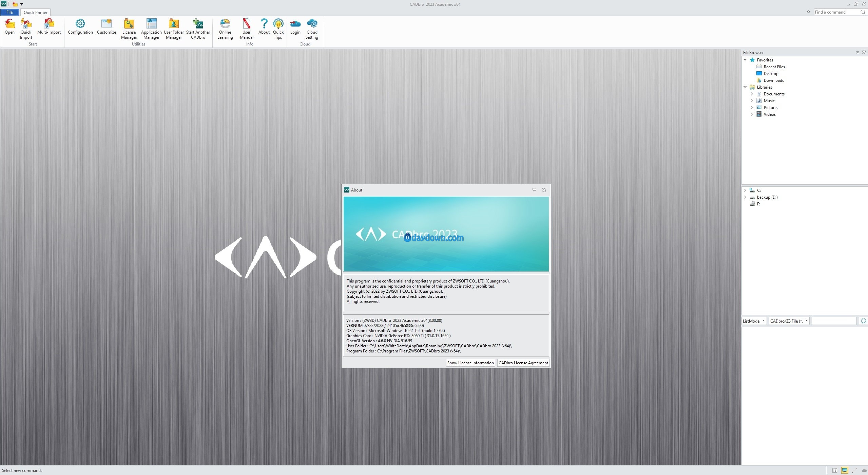This screenshot has height=475, width=868.
Task: Launch the License Manager
Action: tap(129, 29)
